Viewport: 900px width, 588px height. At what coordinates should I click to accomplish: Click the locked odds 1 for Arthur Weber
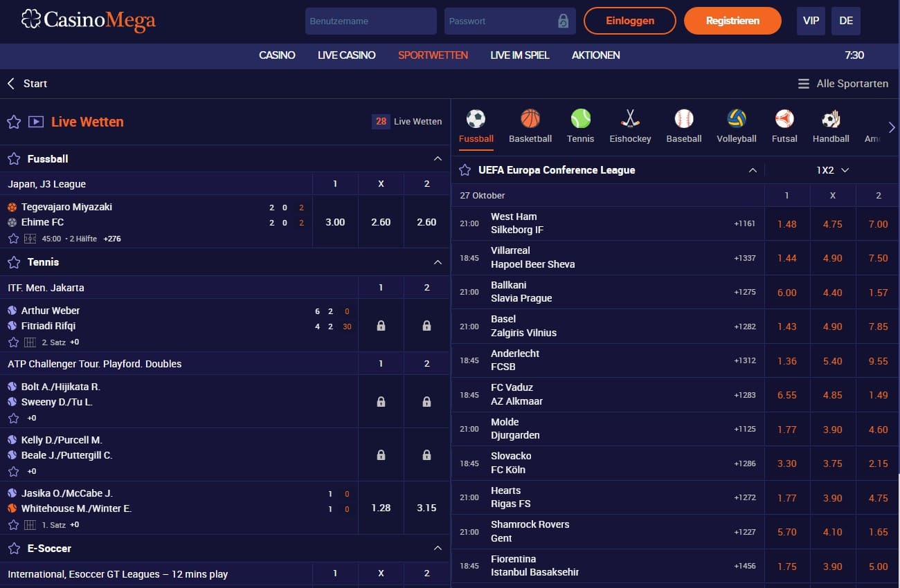(x=381, y=325)
